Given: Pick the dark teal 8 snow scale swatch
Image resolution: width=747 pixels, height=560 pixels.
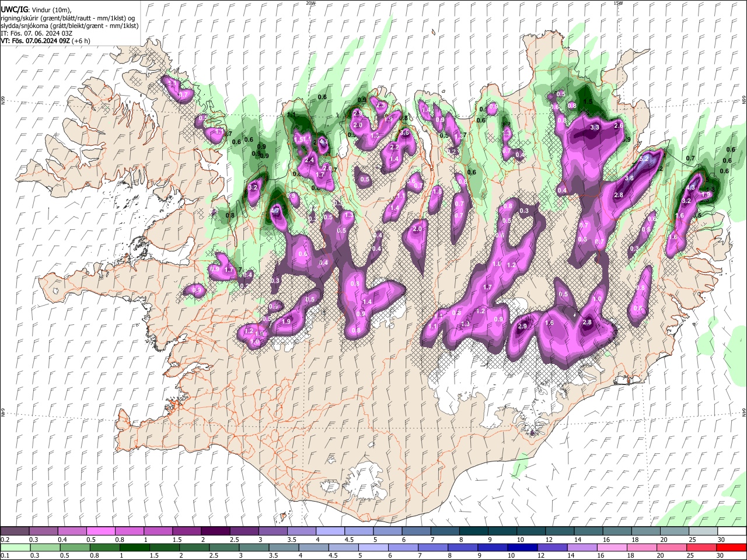Looking at the screenshot, I should pyautogui.click(x=474, y=531).
